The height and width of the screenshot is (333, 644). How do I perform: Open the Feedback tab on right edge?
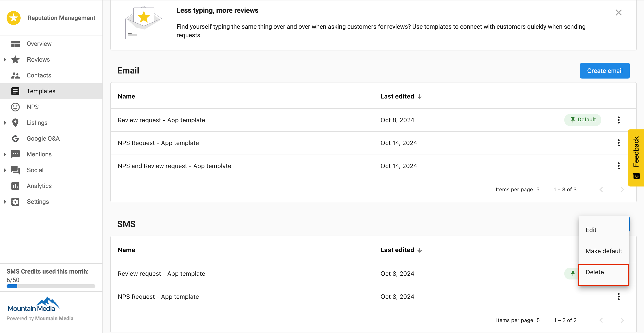[636, 158]
